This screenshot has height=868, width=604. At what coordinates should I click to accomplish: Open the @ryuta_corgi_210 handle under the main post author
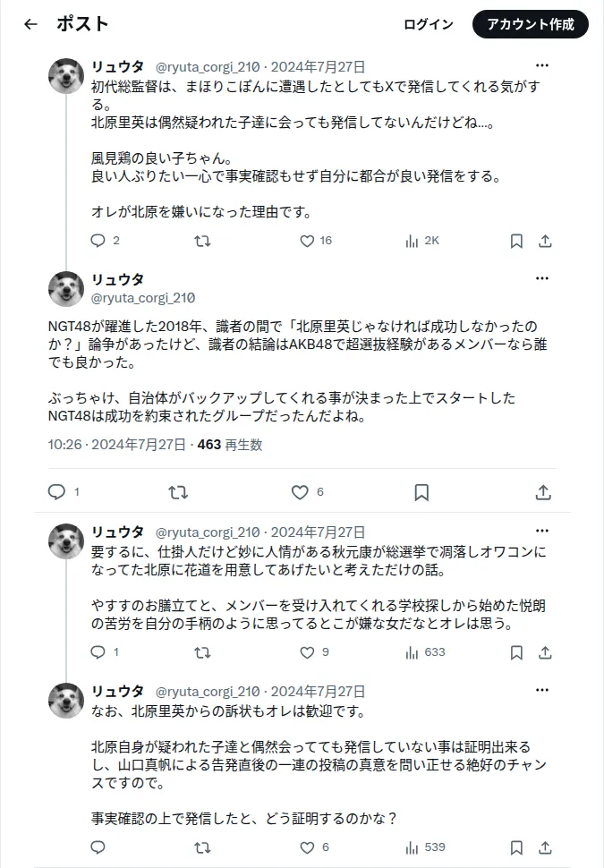(143, 298)
